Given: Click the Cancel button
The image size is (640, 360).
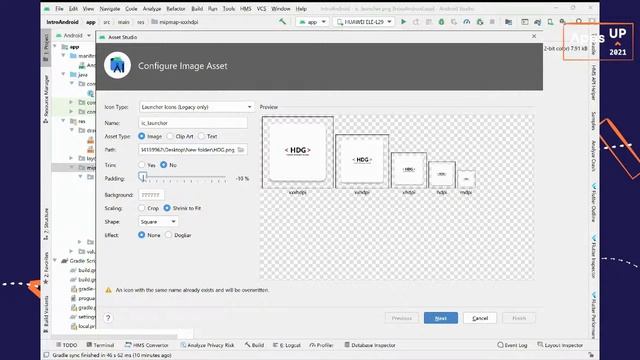Looking at the screenshot, I should pos(480,318).
